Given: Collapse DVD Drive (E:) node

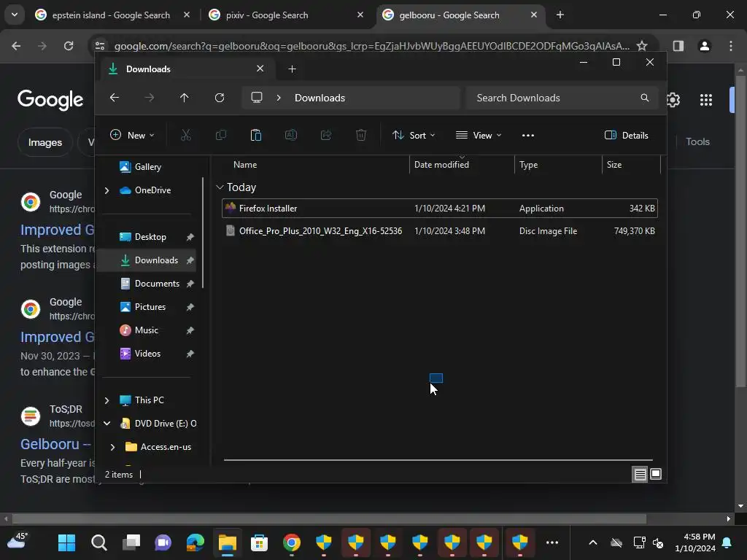Looking at the screenshot, I should (107, 424).
